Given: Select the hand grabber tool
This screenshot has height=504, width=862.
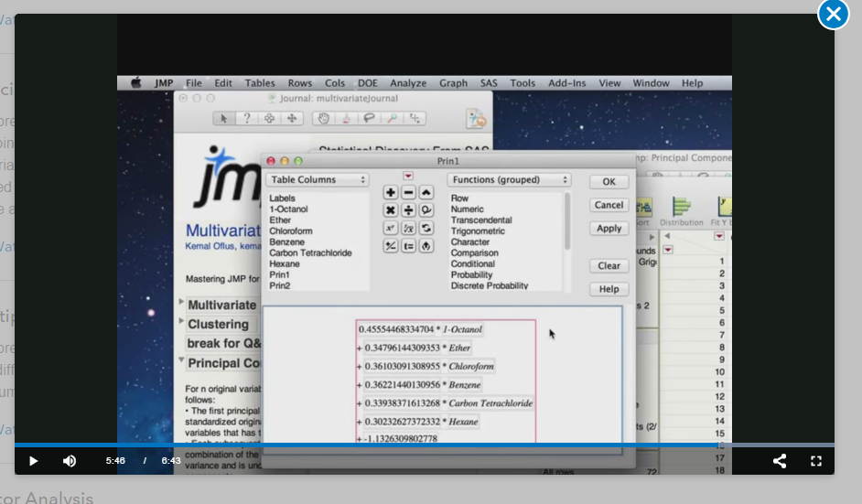Looking at the screenshot, I should coord(323,118).
